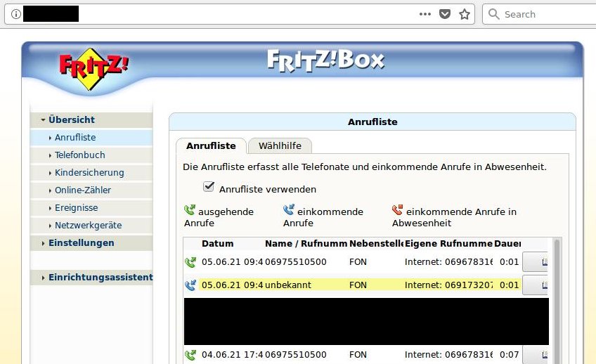Click the browser address bar
Image resolution: width=596 pixels, height=364 pixels.
240,14
